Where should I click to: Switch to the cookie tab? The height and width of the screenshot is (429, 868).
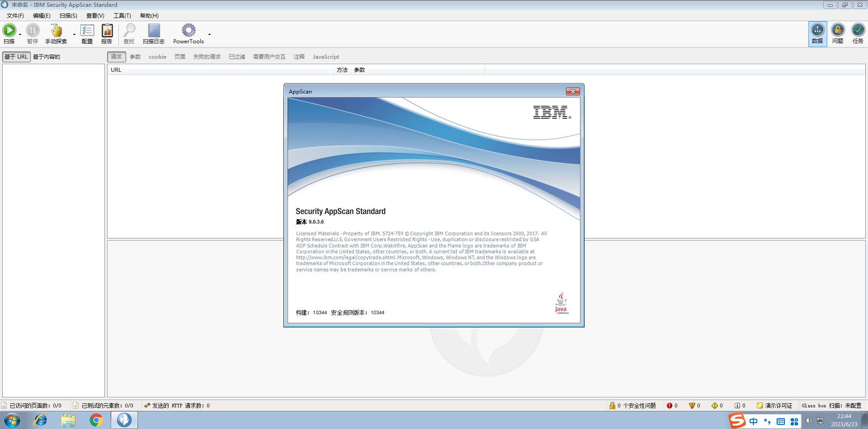tap(157, 57)
